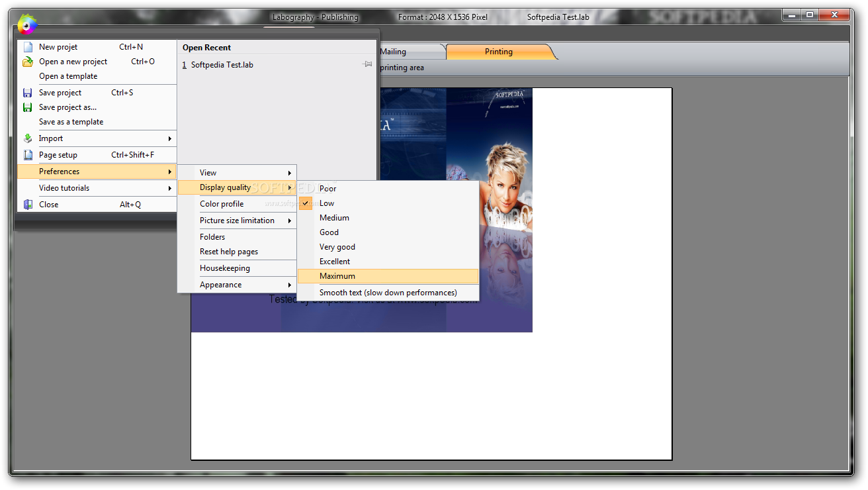Pin Softpedia Test.lab with the pushpin icon
The width and height of the screenshot is (868, 490).
[x=368, y=64]
